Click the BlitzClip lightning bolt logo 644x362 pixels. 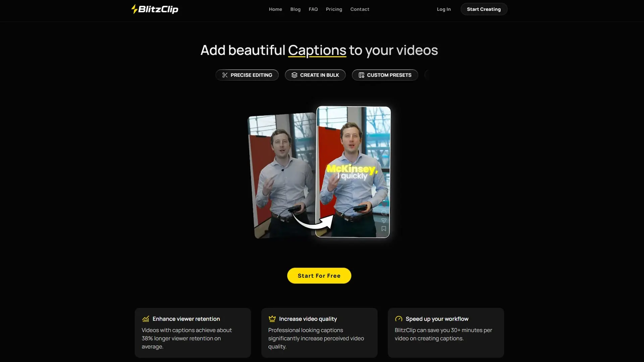coord(134,9)
